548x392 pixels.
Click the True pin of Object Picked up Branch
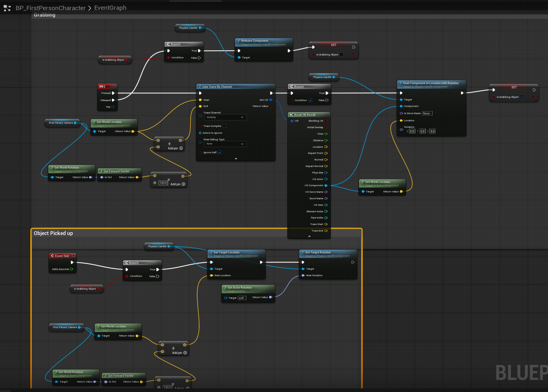coord(158,270)
